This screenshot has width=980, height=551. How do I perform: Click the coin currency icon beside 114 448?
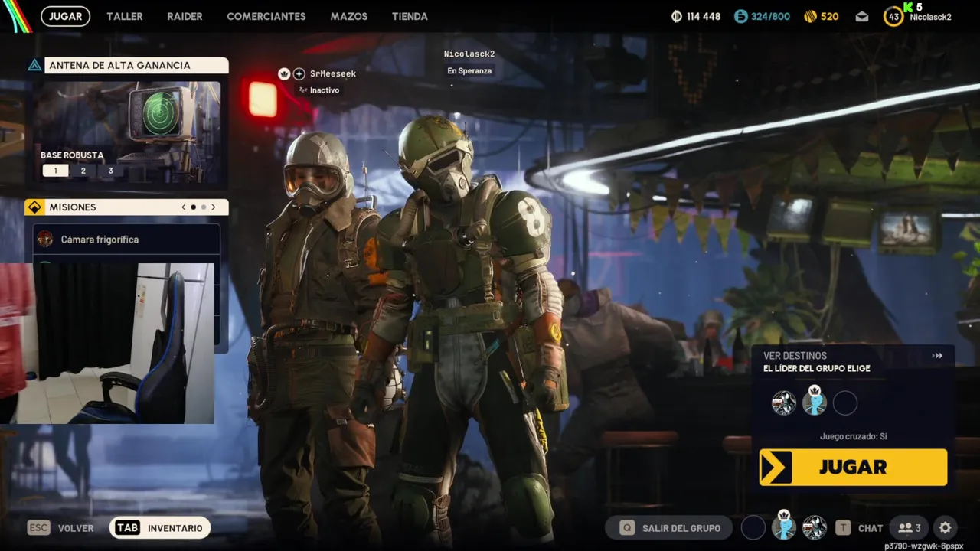click(x=677, y=16)
